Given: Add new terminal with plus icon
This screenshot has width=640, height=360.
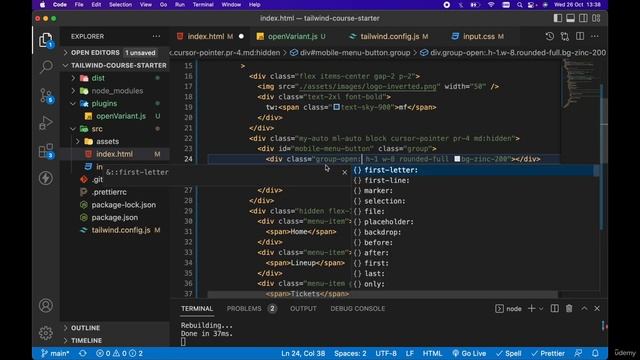Looking at the screenshot, I should [531, 309].
